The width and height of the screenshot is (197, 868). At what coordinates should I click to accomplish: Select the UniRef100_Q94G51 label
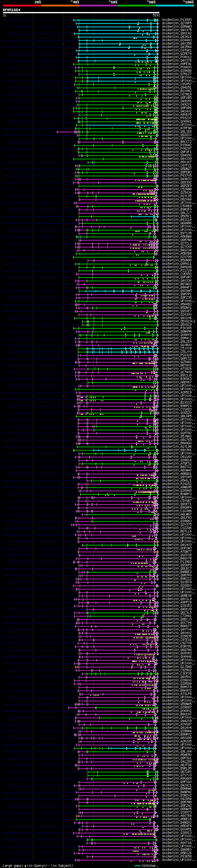[176, 88]
